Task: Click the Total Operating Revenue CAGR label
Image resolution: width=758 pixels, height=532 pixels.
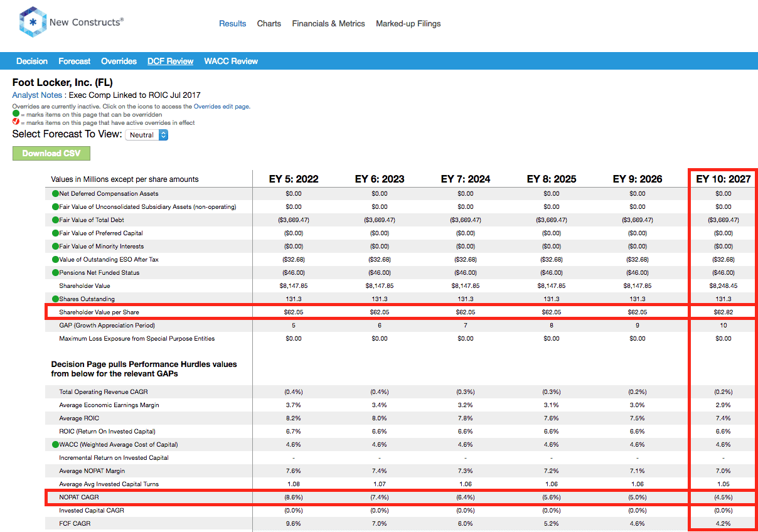Action: point(104,392)
